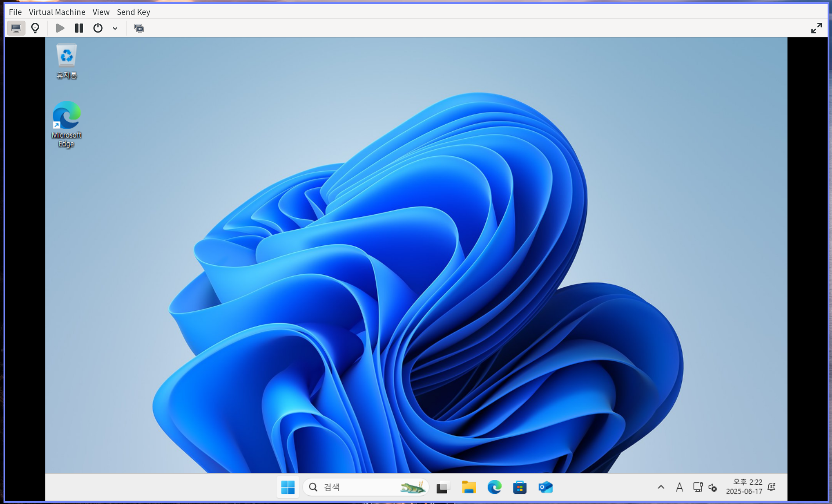Expand hidden system tray icons chevron
This screenshot has height=504, width=832.
[661, 487]
